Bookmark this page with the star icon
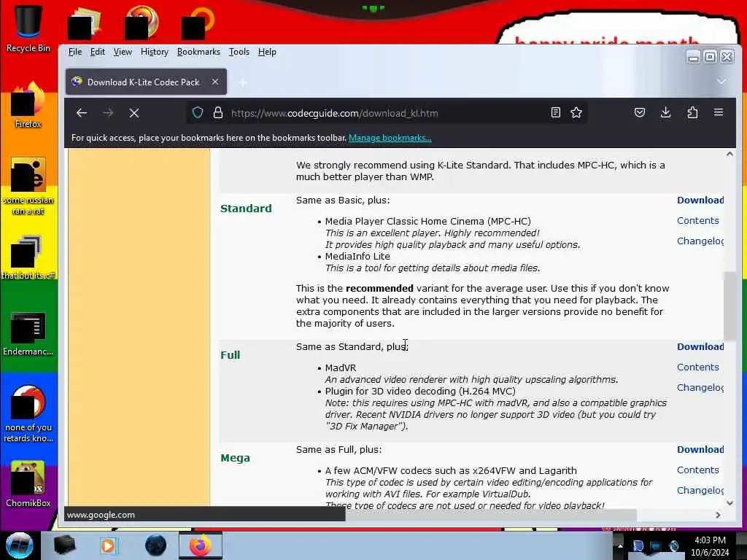The image size is (747, 560). point(576,113)
